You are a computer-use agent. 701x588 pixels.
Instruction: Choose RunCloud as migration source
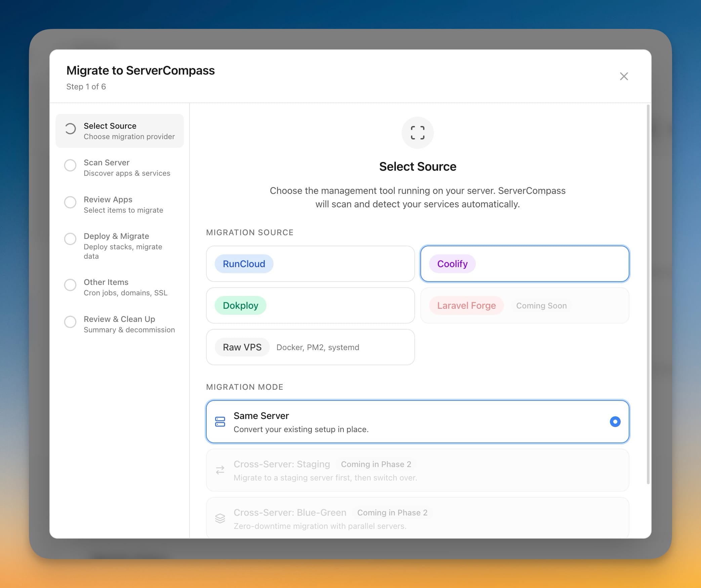coord(310,264)
